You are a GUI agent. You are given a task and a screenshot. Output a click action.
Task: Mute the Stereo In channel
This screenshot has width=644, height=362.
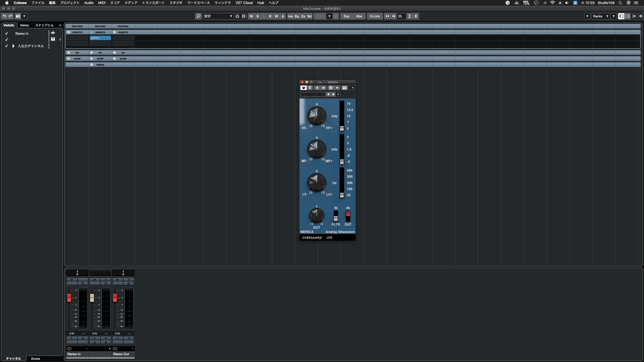tap(72, 280)
